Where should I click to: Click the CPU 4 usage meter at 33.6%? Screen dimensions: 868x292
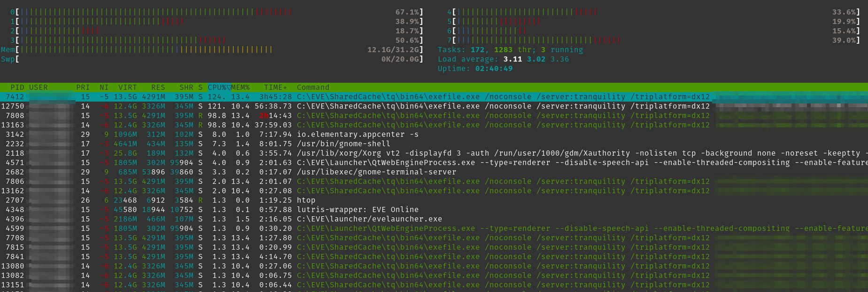point(654,12)
